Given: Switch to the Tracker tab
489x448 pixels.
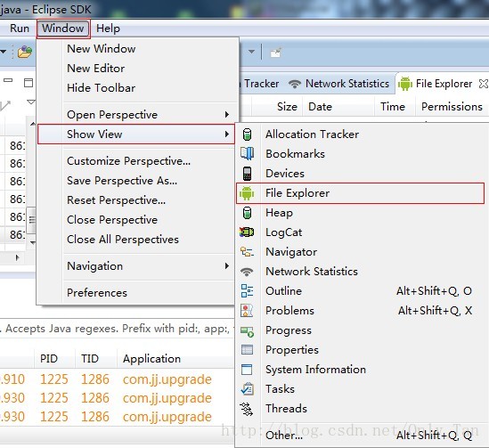Looking at the screenshot, I should (x=260, y=84).
